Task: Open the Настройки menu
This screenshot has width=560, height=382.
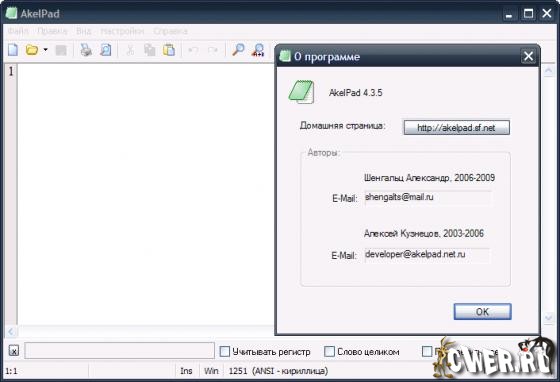Action: pos(122,31)
